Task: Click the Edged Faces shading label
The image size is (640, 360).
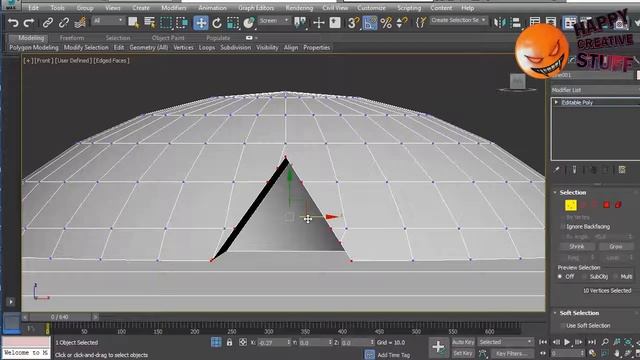Action: point(111,60)
